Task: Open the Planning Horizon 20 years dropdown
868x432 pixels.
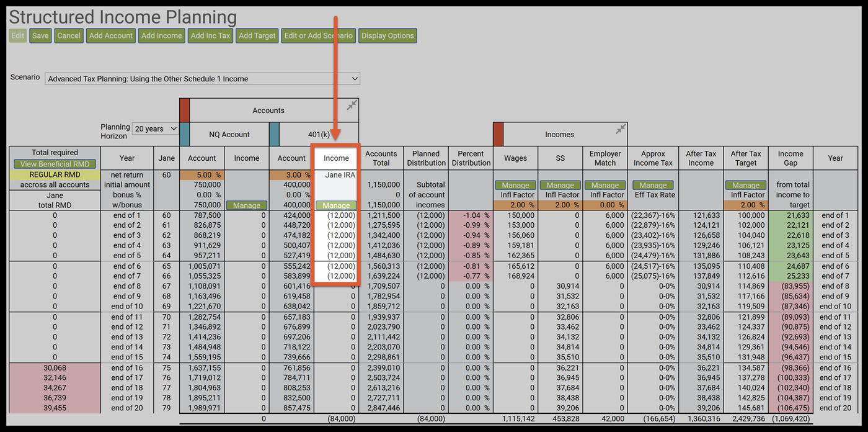Action: point(155,129)
